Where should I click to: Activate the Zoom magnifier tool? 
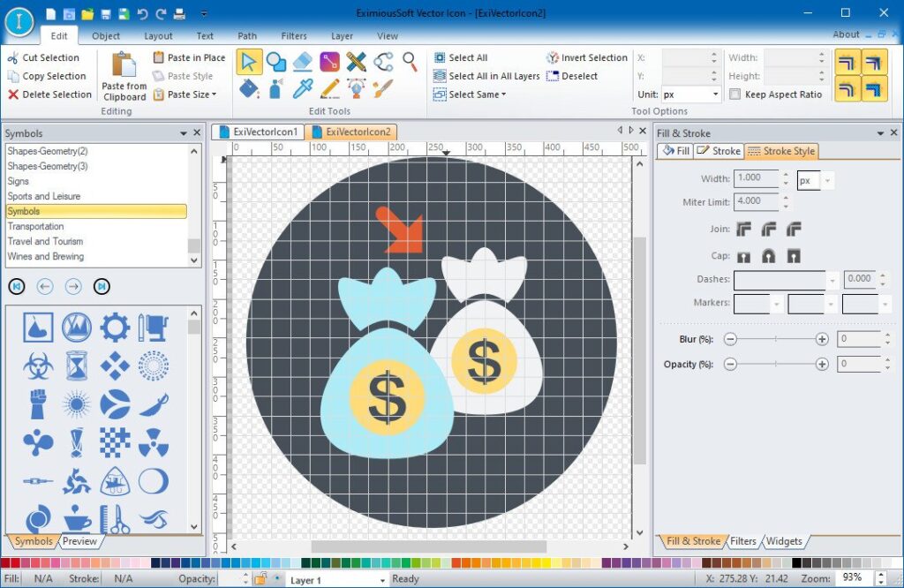[x=410, y=62]
